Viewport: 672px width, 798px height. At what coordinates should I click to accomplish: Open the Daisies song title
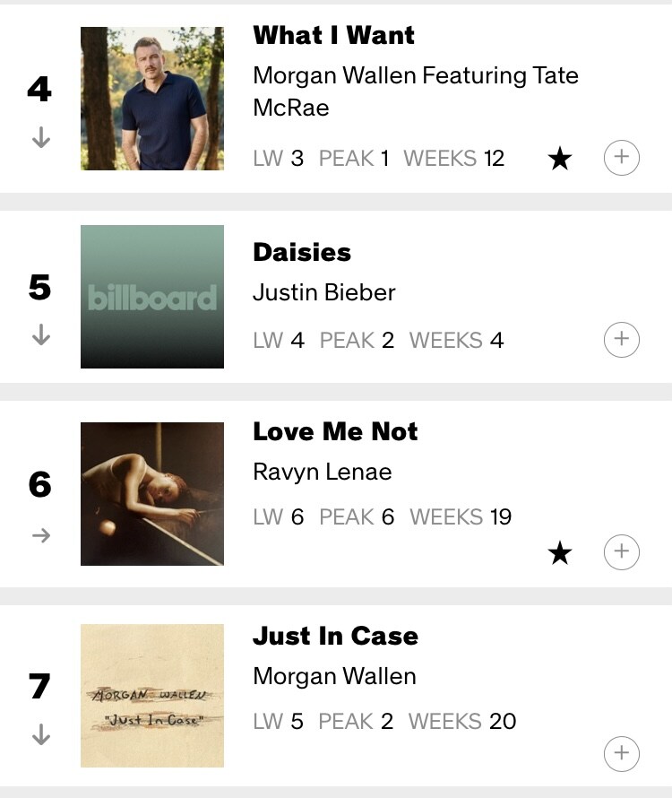pos(302,252)
